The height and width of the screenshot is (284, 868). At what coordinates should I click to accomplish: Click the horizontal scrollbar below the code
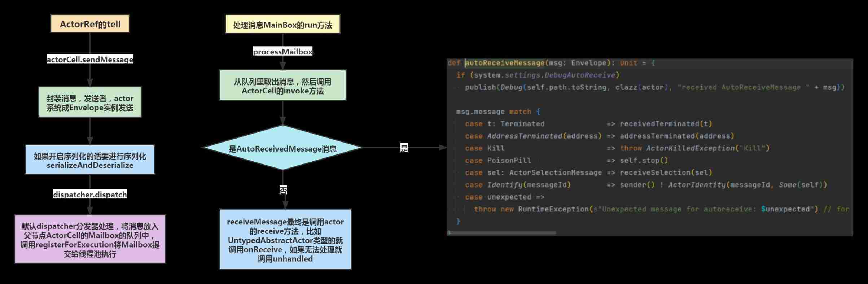502,233
